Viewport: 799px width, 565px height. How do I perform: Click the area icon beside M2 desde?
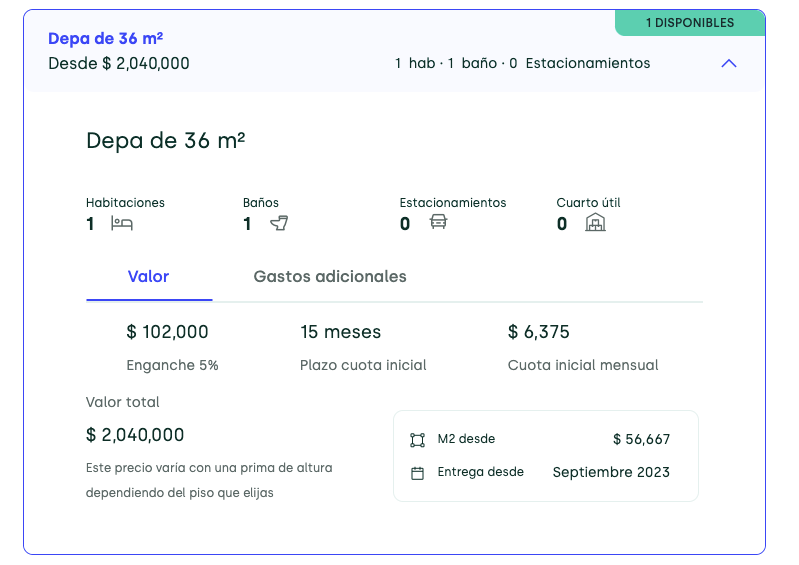(417, 440)
